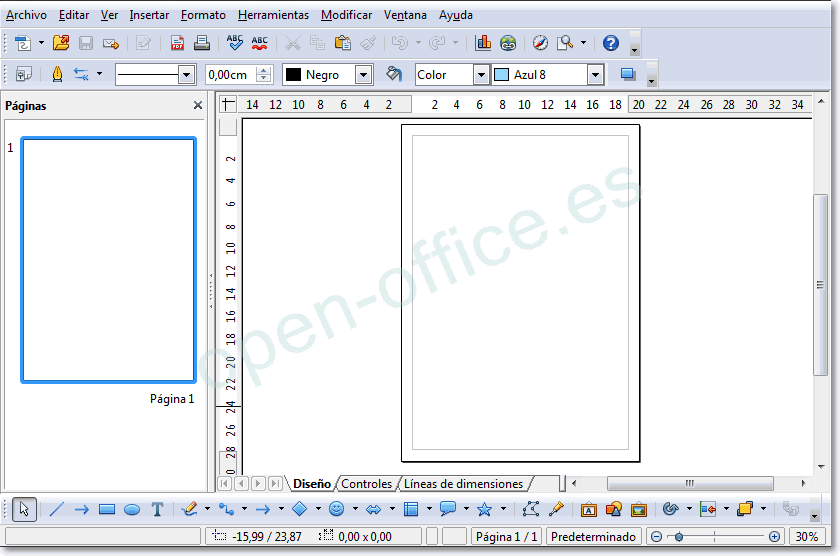Select the Symbol Shapes smiley tool
840x556 pixels.
[x=336, y=509]
